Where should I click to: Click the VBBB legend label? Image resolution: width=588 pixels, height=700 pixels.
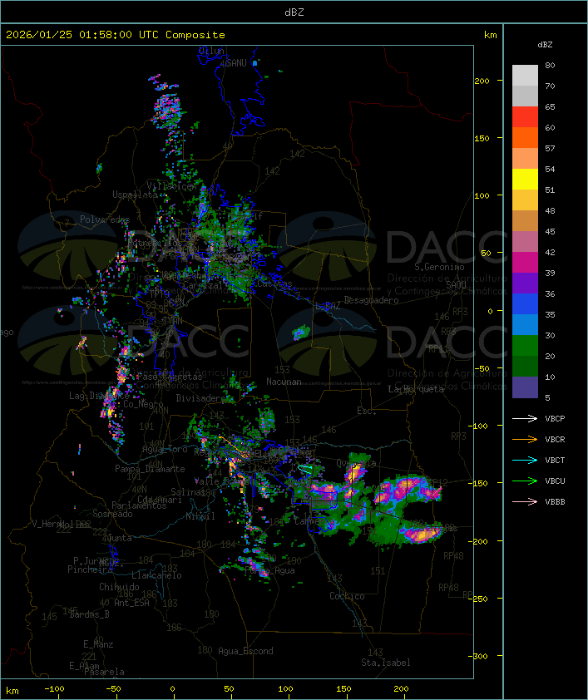pyautogui.click(x=555, y=501)
